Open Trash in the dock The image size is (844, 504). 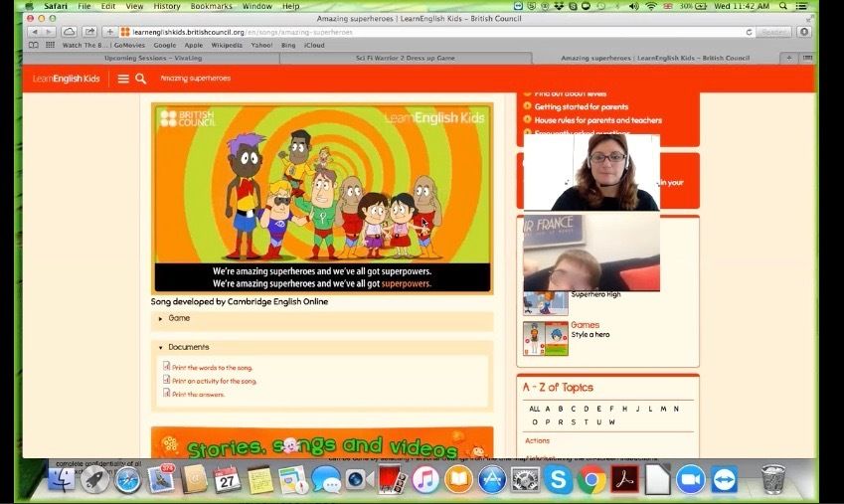tap(773, 479)
